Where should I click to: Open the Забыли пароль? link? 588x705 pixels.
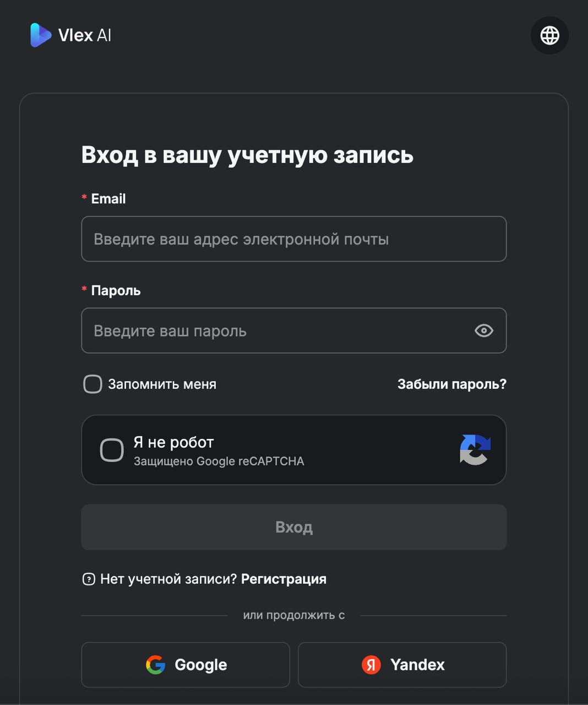(x=451, y=384)
